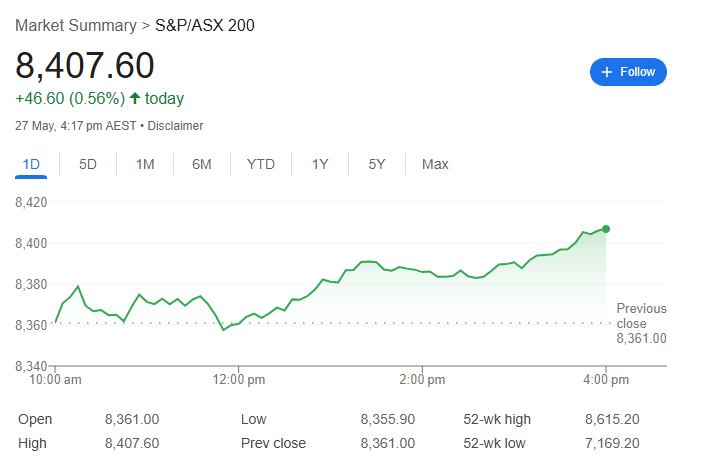Show the 1M chart range

145,164
